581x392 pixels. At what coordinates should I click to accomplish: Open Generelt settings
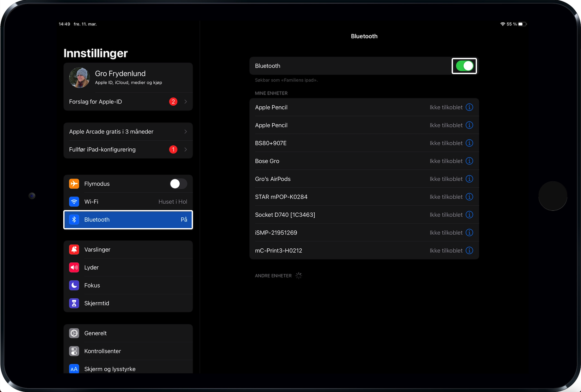click(128, 333)
